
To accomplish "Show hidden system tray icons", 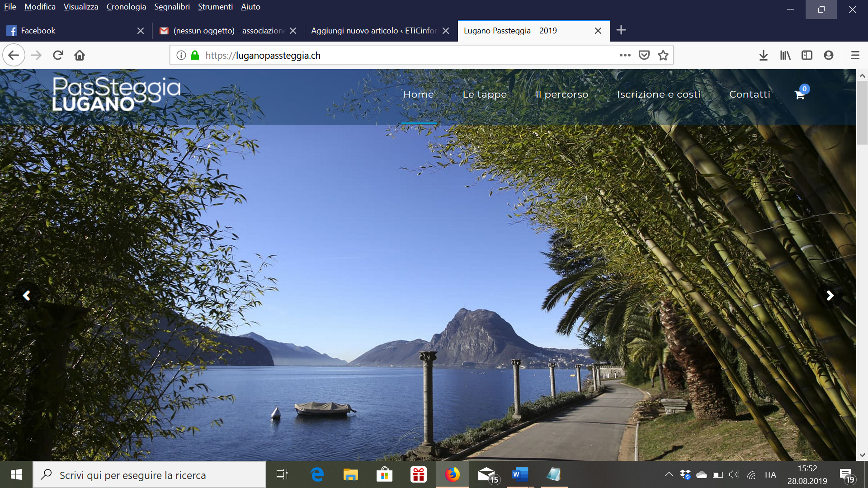I will click(x=669, y=474).
